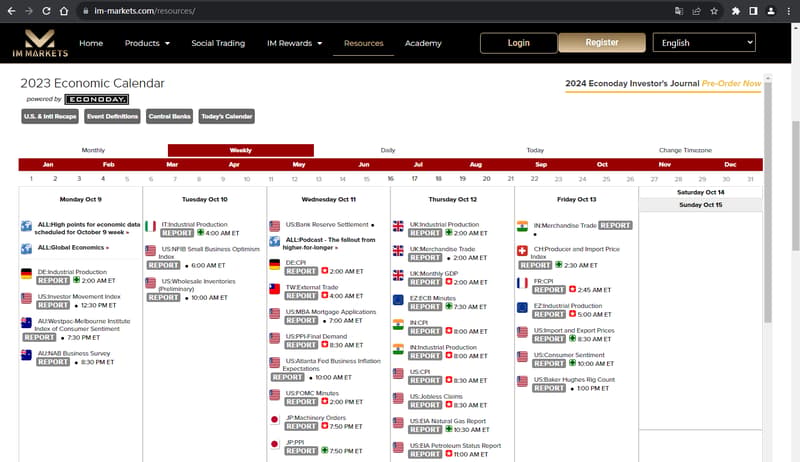Go forward with the browser forward arrow
The width and height of the screenshot is (800, 462).
point(29,11)
